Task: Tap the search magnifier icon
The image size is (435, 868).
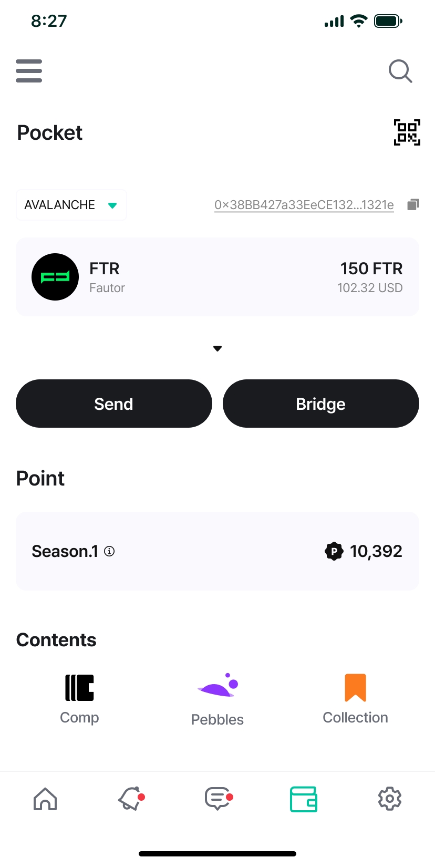Action: (400, 71)
